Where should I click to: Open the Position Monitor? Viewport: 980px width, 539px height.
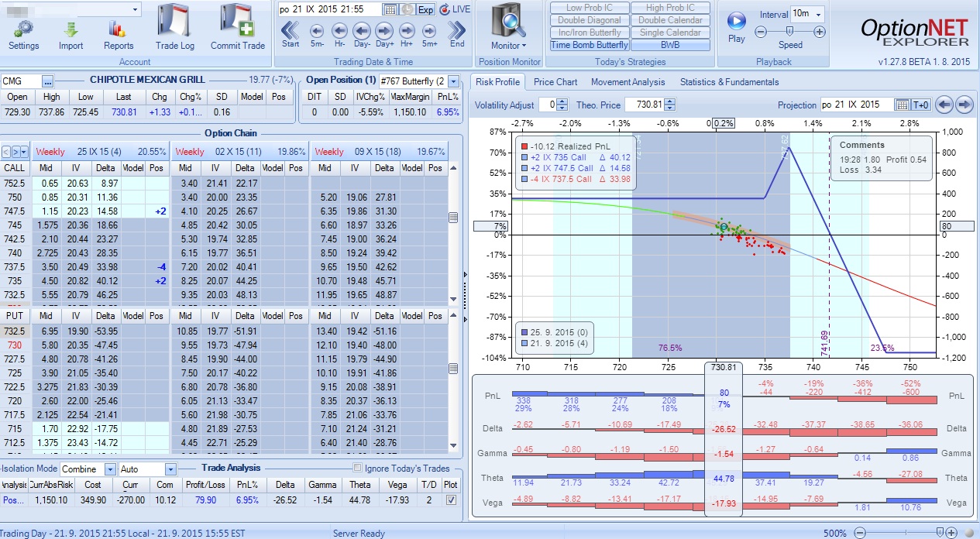point(509,27)
